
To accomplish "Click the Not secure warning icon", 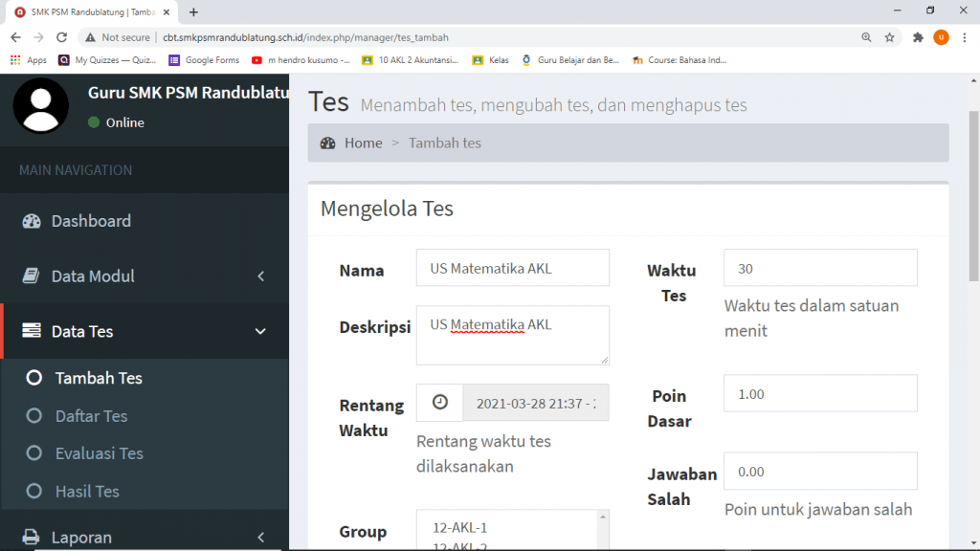I will click(91, 37).
